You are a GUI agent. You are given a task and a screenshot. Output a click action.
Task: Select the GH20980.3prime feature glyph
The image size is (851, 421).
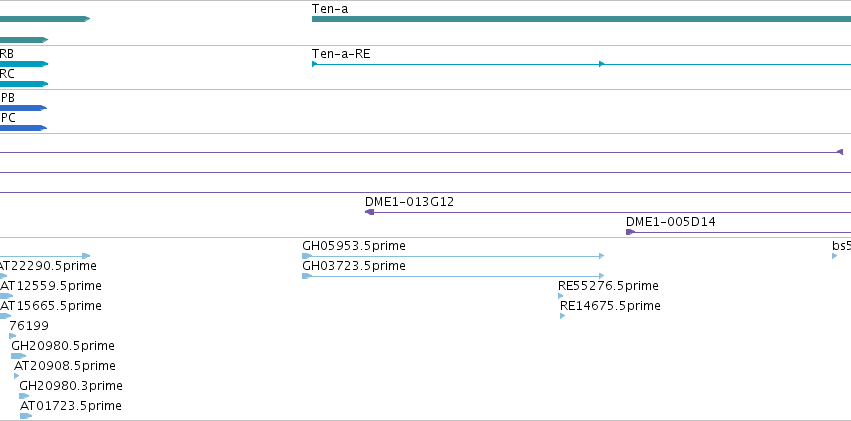[x=24, y=396]
